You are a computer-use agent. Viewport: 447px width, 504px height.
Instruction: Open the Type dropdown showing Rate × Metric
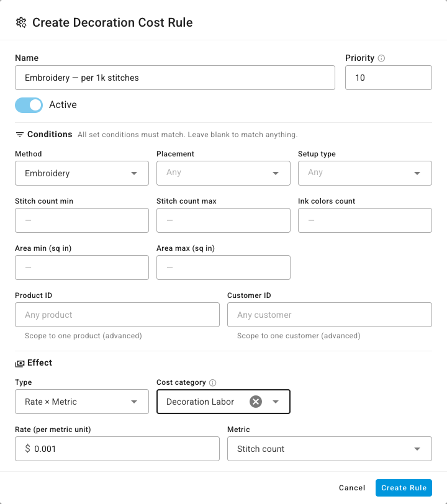82,402
